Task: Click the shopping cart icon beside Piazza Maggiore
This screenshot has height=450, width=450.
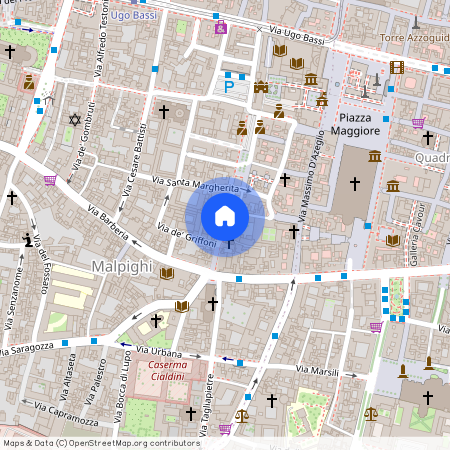Action: pos(418,123)
